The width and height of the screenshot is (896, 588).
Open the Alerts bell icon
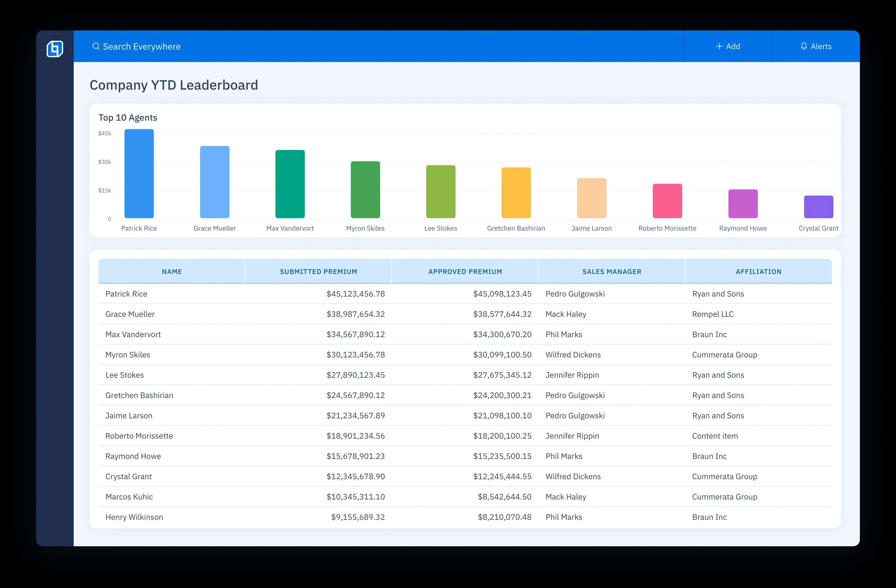(804, 46)
